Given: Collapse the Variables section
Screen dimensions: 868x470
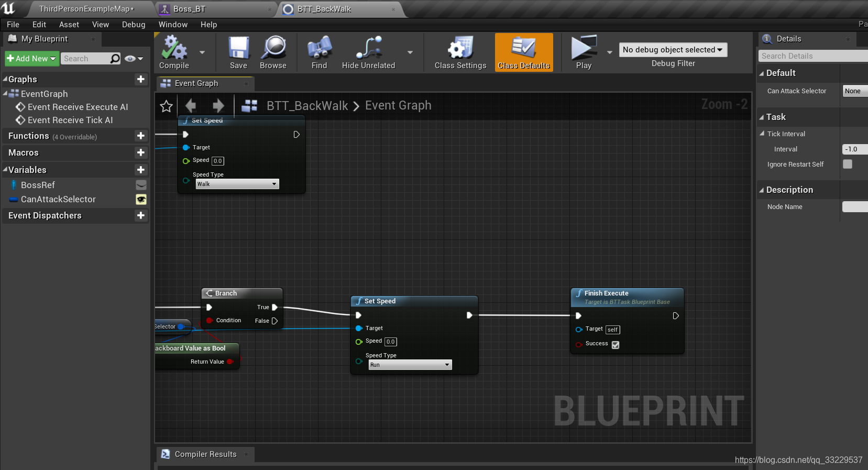Looking at the screenshot, I should [x=5, y=170].
